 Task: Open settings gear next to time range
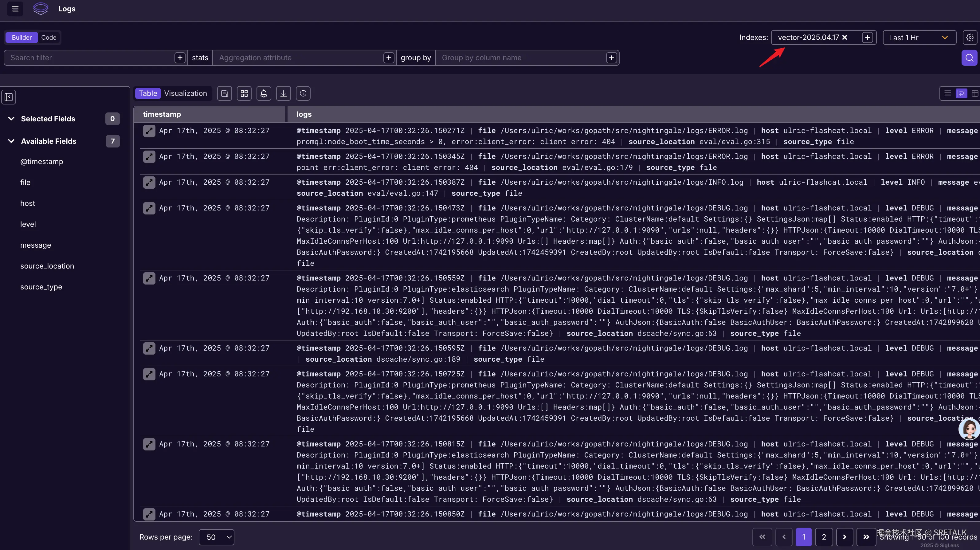click(970, 37)
